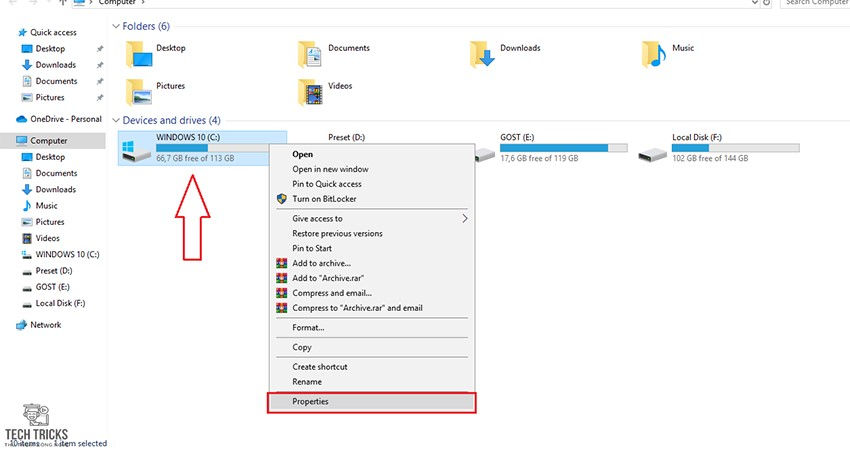Click the Videos film icon in sidebar

[27, 239]
